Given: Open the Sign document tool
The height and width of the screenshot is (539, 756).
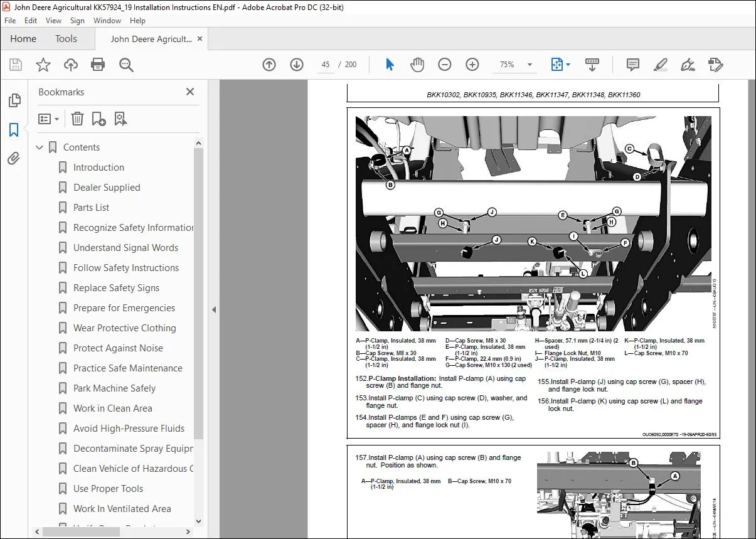Looking at the screenshot, I should pos(688,65).
